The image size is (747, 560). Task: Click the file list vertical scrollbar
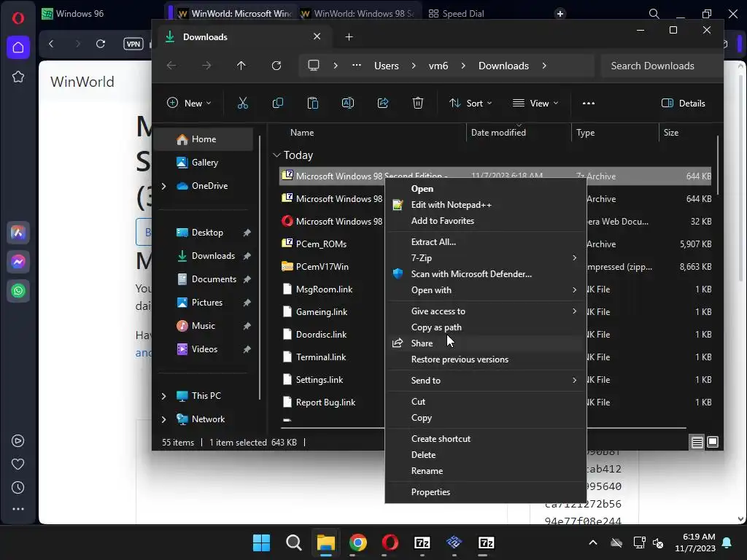pyautogui.click(x=718, y=164)
